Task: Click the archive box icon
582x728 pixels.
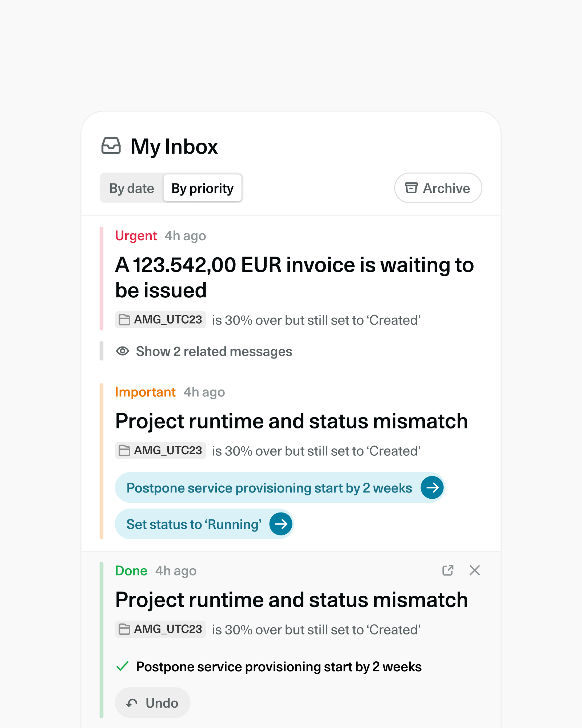Action: [x=411, y=188]
